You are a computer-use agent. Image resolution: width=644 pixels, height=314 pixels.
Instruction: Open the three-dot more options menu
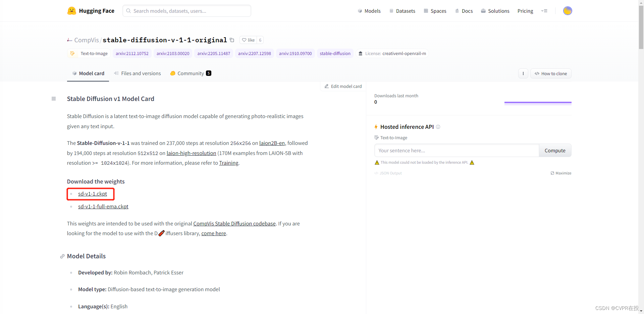(x=523, y=73)
